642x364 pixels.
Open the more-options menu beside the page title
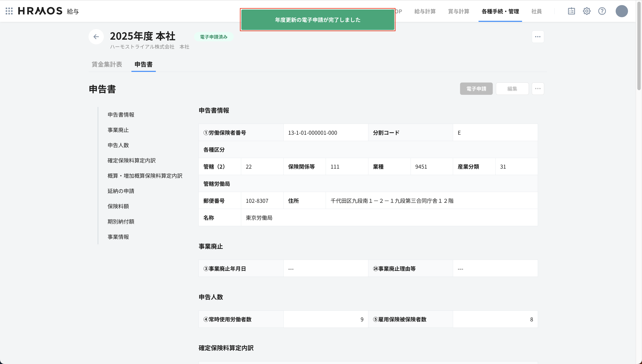click(538, 36)
